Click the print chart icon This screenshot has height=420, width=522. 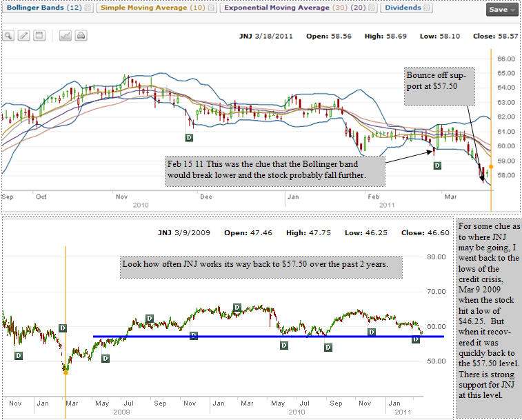click(81, 35)
